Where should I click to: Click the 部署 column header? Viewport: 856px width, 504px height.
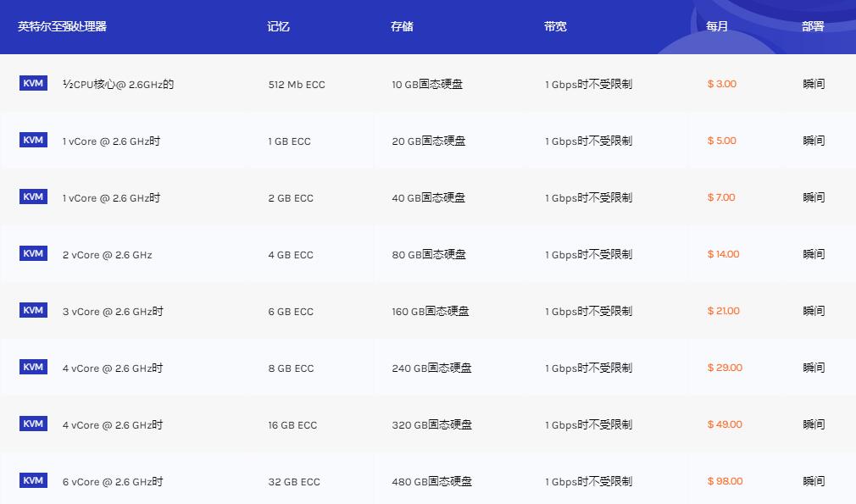click(813, 26)
